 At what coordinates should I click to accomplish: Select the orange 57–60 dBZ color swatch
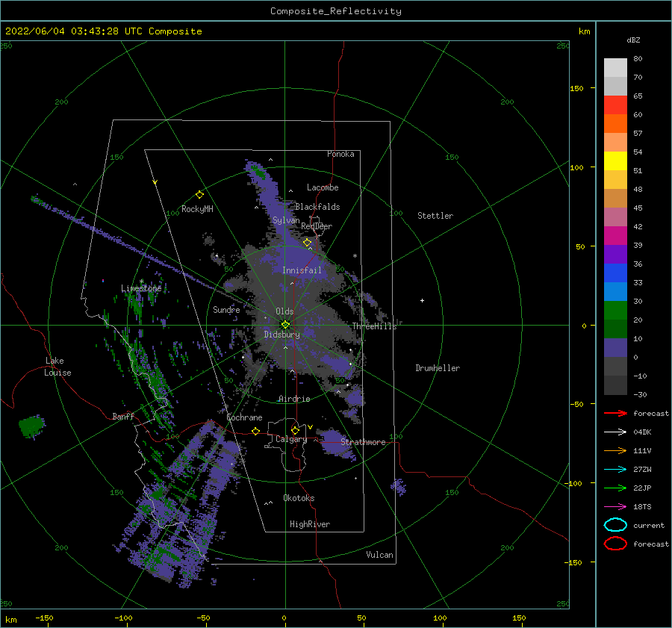point(615,124)
